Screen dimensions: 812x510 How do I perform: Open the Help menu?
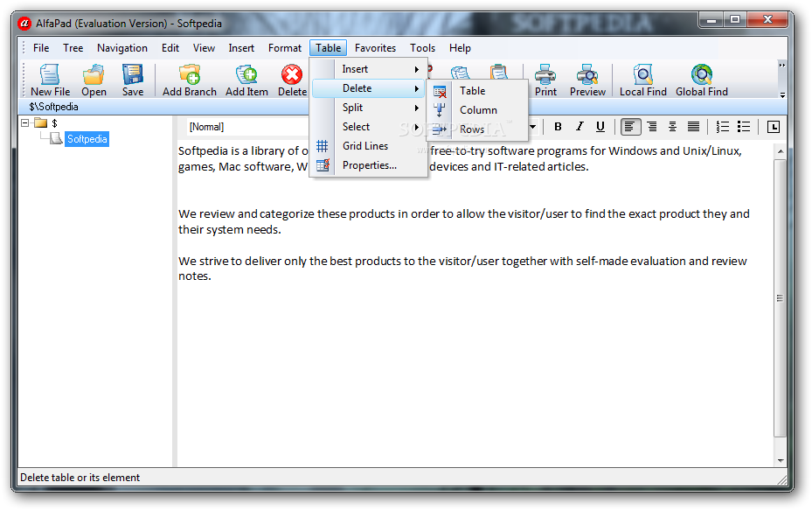click(x=460, y=48)
